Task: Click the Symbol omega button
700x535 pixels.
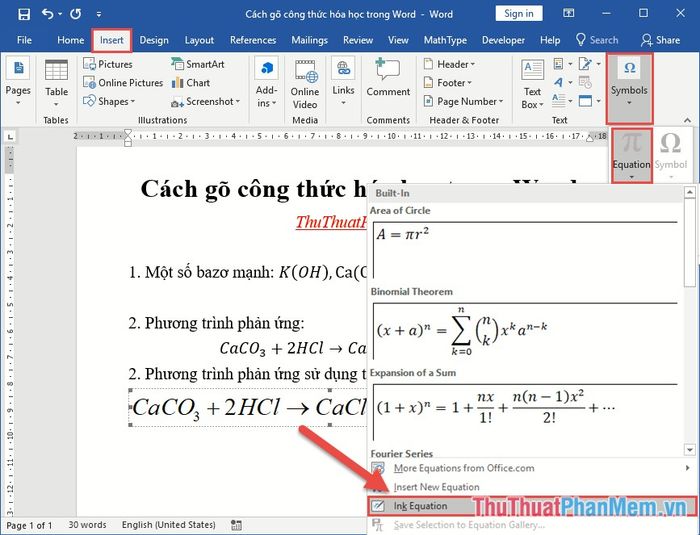Action: pos(671,155)
